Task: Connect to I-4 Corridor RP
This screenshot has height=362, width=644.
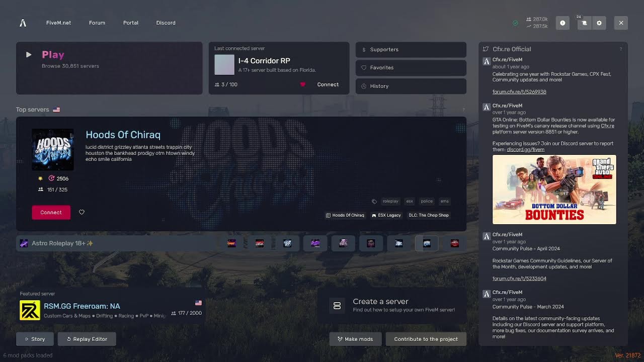Action: (x=328, y=84)
